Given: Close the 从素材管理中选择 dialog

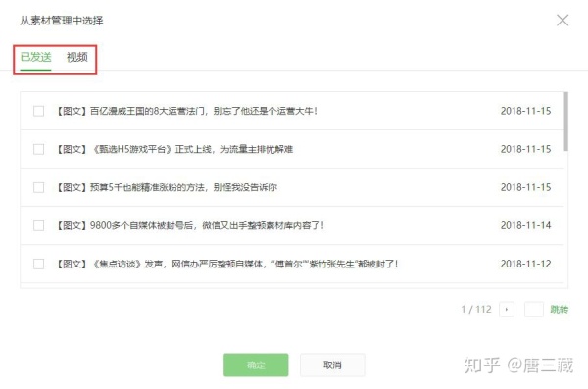Looking at the screenshot, I should (563, 20).
